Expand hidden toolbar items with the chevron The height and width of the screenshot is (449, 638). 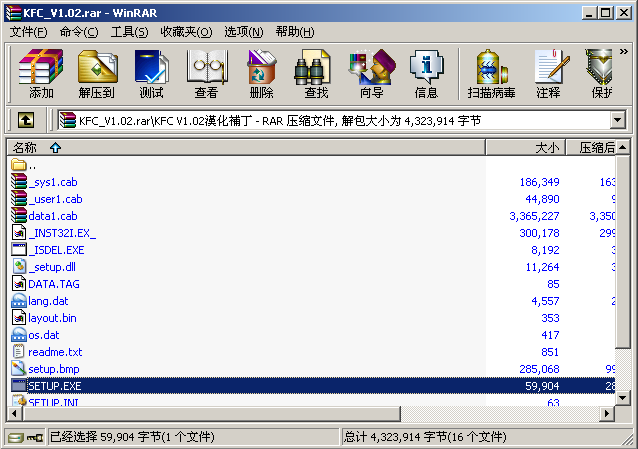[x=623, y=52]
